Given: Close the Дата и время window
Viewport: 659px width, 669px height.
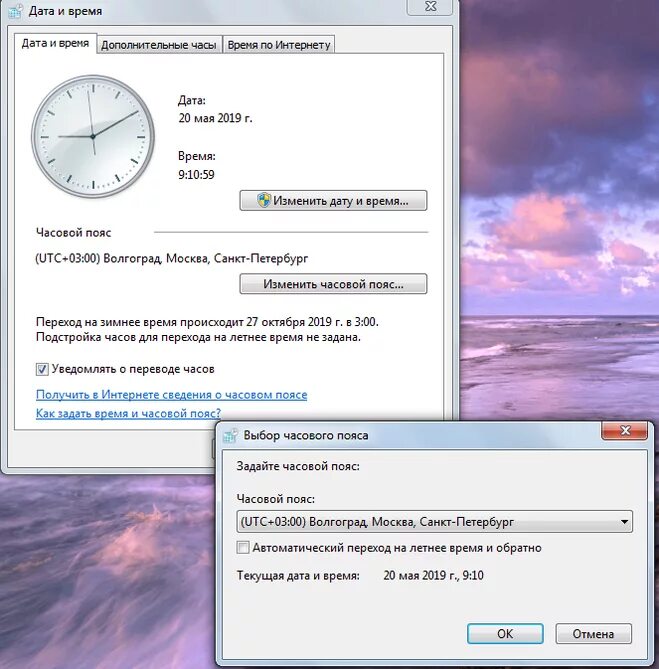Looking at the screenshot, I should point(430,7).
